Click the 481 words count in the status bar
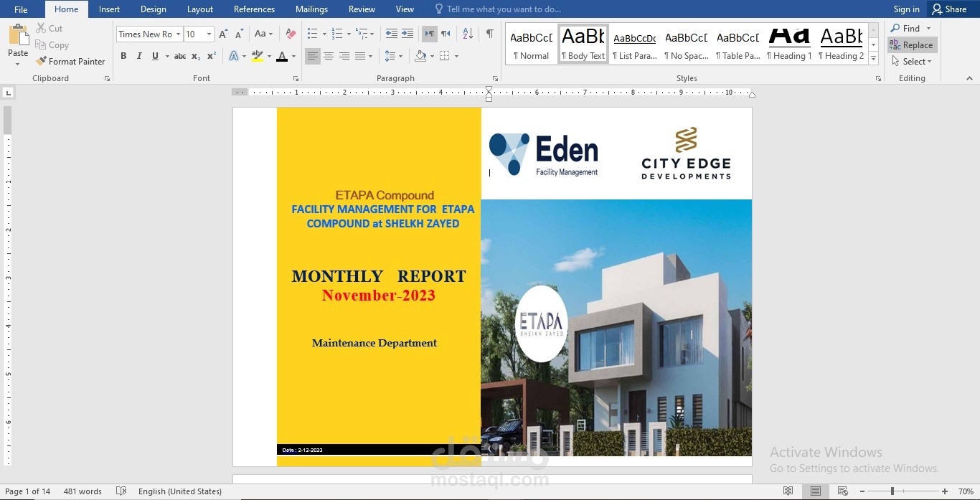Image resolution: width=980 pixels, height=500 pixels. tap(83, 491)
